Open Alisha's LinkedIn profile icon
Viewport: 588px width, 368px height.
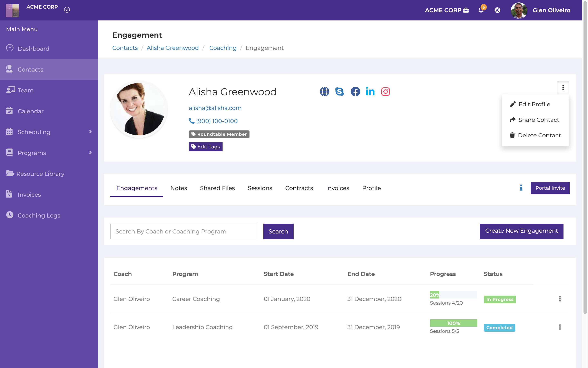coord(370,92)
